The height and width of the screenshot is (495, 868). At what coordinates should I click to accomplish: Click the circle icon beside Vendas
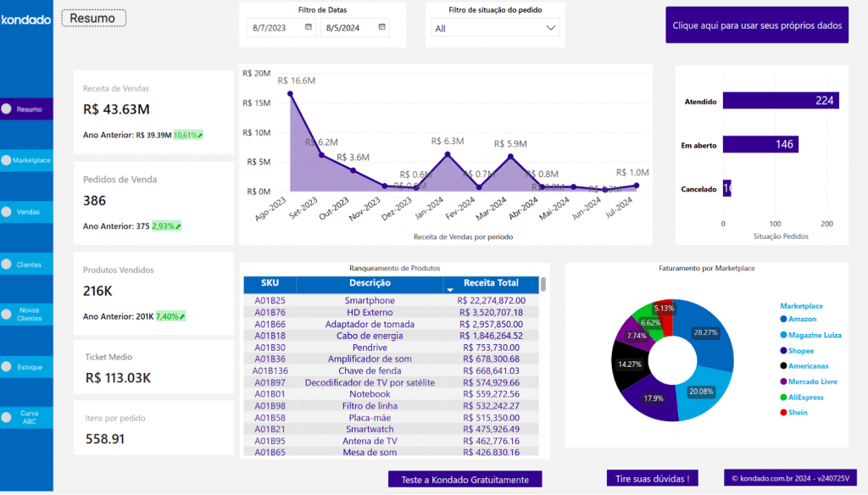coord(7,212)
